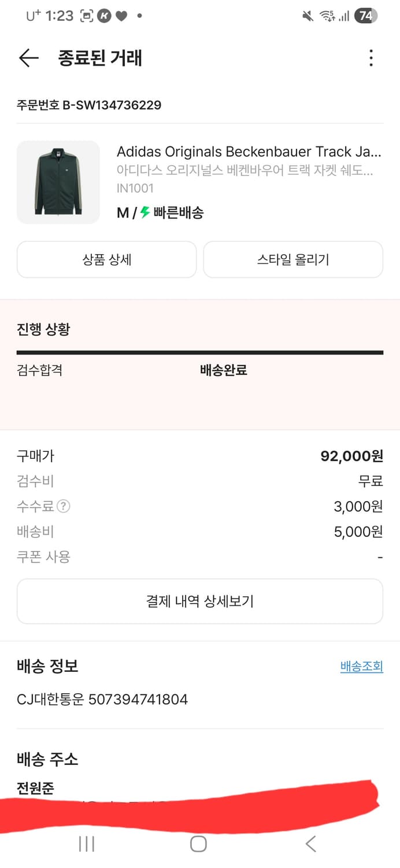Viewport: 400px width, 868px height.
Task: Tap the 진행 상황 progress bar
Action: (x=200, y=351)
